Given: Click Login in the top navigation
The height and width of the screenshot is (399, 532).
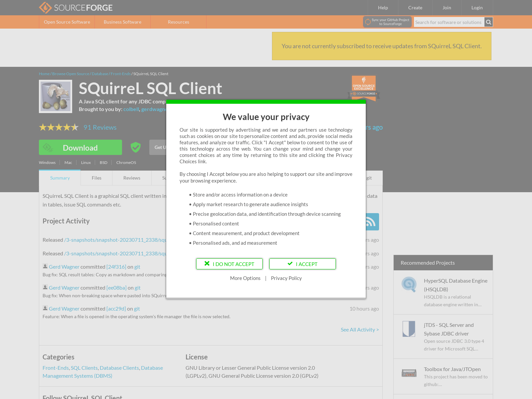Looking at the screenshot, I should coord(477,8).
